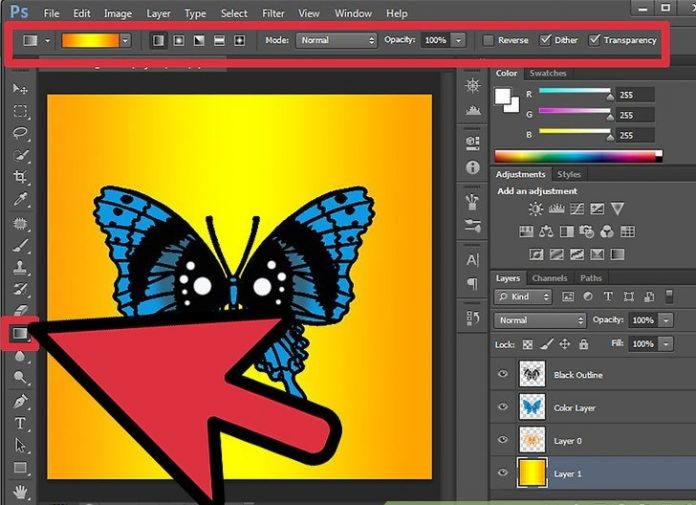Hide the Black Outline layer

point(503,375)
